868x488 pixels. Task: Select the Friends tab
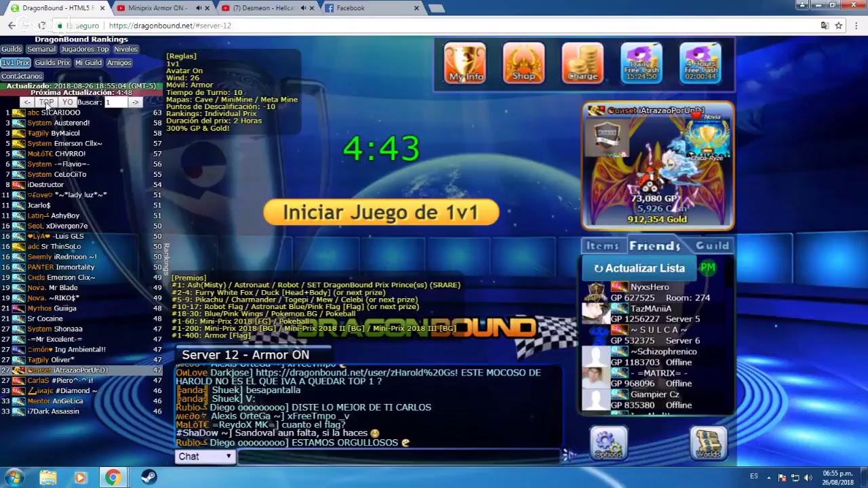click(654, 246)
